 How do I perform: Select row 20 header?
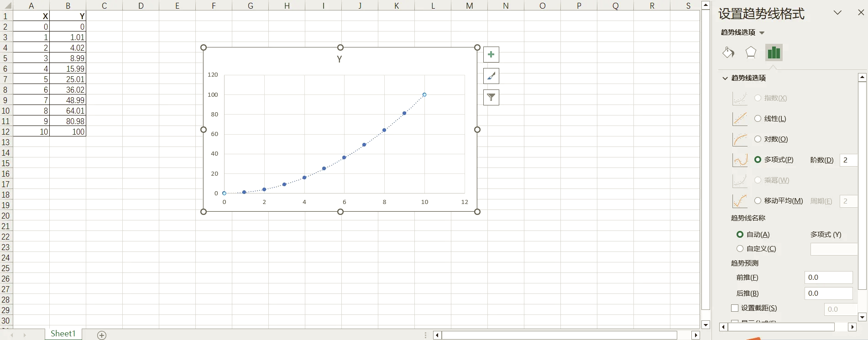pyautogui.click(x=6, y=216)
